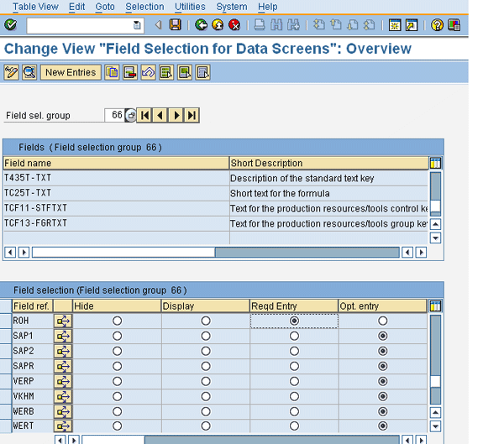Click the green Enter checkmark icon
This screenshot has width=504, height=444.
[x=10, y=25]
